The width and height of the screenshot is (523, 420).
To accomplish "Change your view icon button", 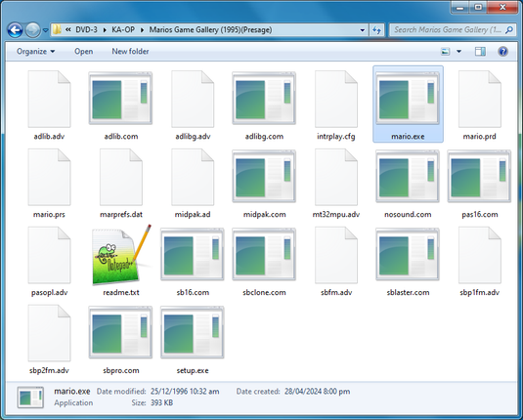I will pyautogui.click(x=446, y=52).
